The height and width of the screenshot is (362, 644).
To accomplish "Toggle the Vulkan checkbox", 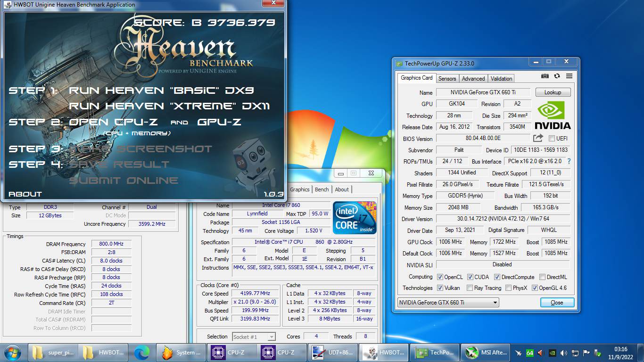I will coord(440,288).
